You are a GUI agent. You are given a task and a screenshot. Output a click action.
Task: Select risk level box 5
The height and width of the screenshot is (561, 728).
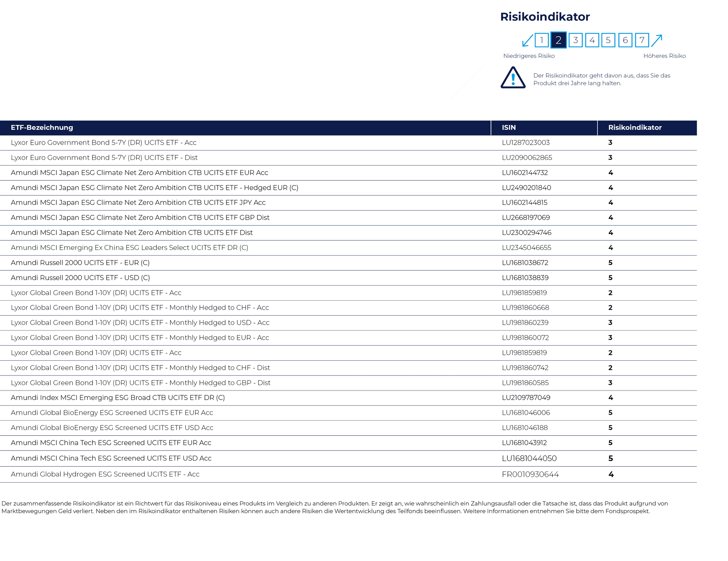608,40
